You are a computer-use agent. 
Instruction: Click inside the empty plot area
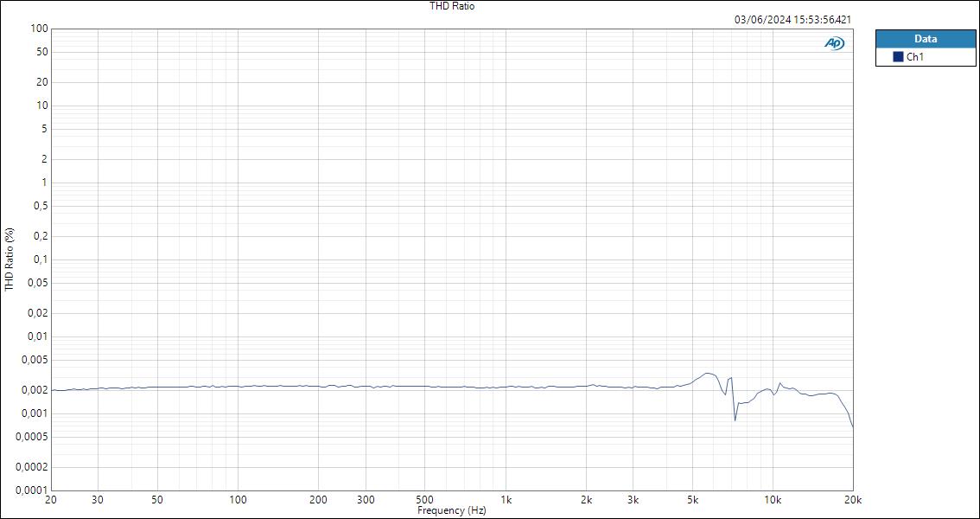pos(432,216)
